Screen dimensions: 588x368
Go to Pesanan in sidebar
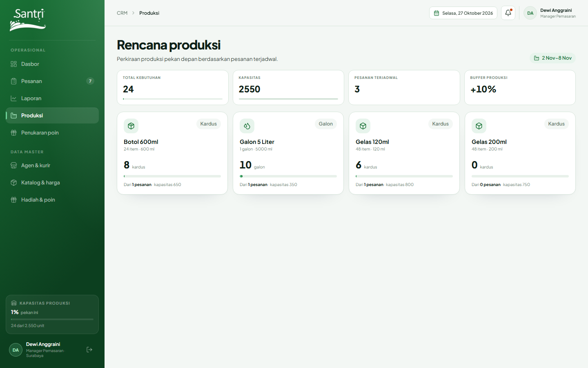point(52,81)
